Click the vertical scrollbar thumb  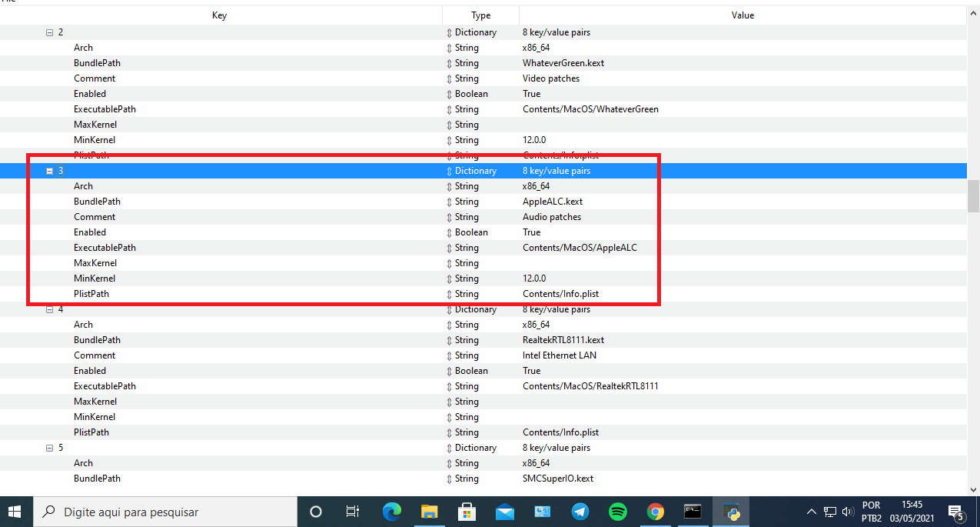[973, 195]
